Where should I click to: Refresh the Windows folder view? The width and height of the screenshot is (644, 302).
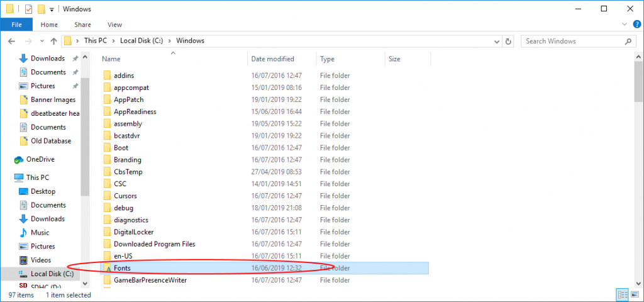tap(508, 41)
